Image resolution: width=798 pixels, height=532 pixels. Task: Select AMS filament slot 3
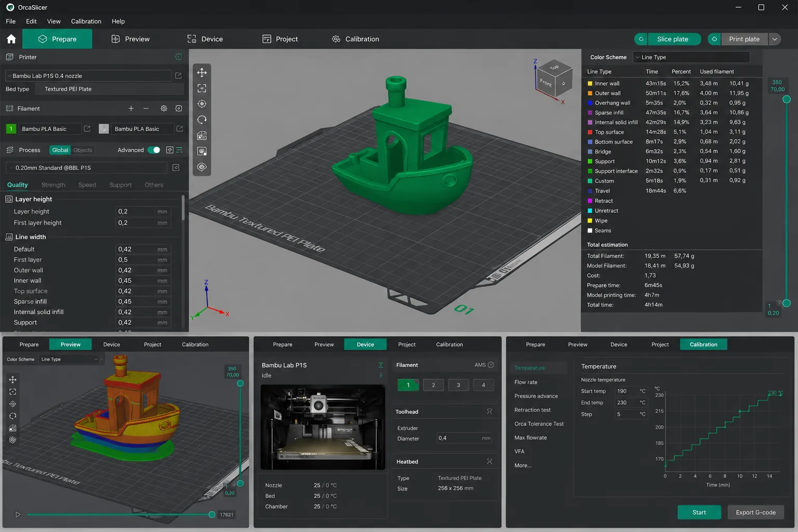458,385
